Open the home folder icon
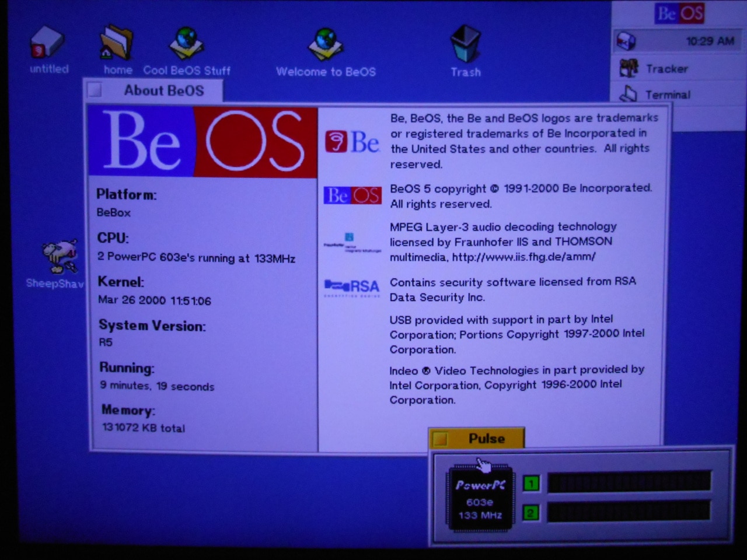This screenshot has width=747, height=560. 117,43
